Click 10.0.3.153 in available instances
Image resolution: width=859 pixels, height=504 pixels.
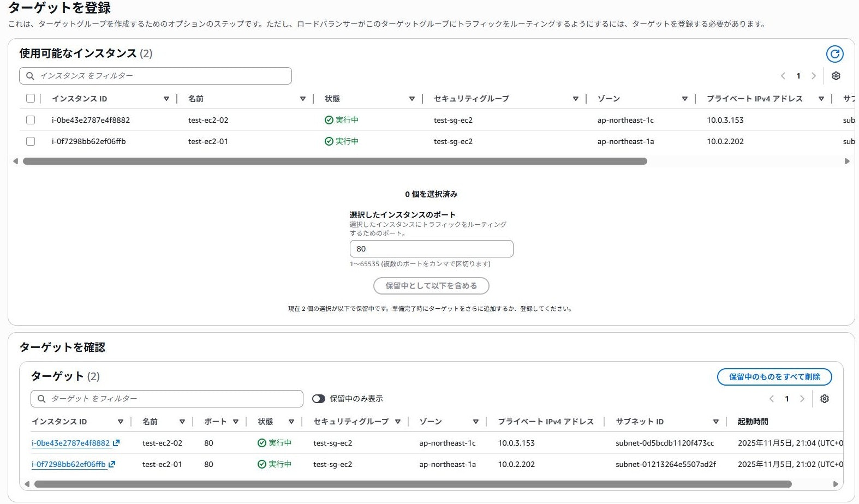(x=725, y=120)
